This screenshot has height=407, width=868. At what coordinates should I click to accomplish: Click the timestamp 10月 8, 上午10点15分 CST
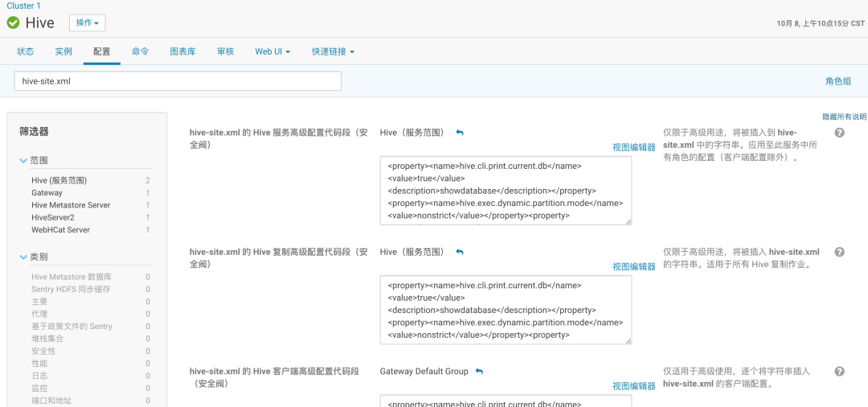click(821, 23)
